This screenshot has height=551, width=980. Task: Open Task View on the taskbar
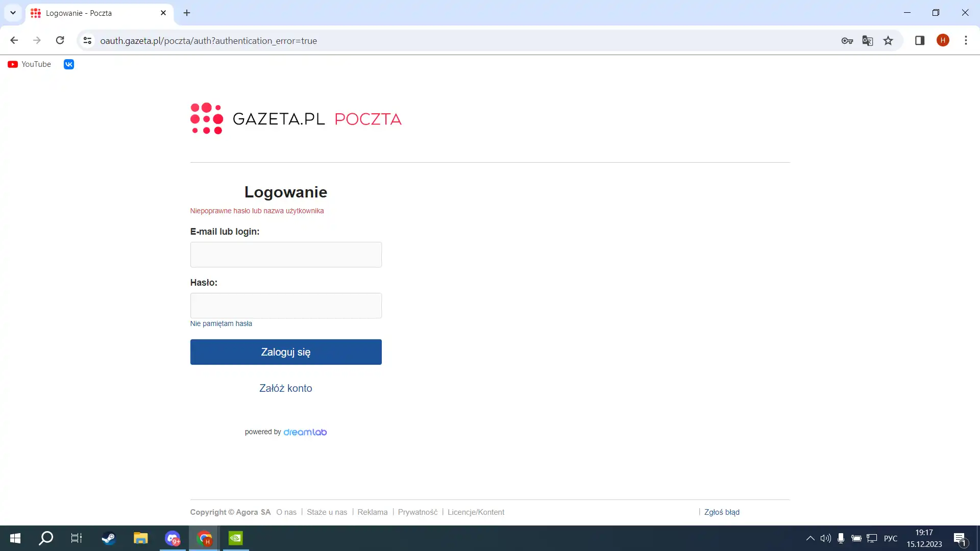(77, 538)
